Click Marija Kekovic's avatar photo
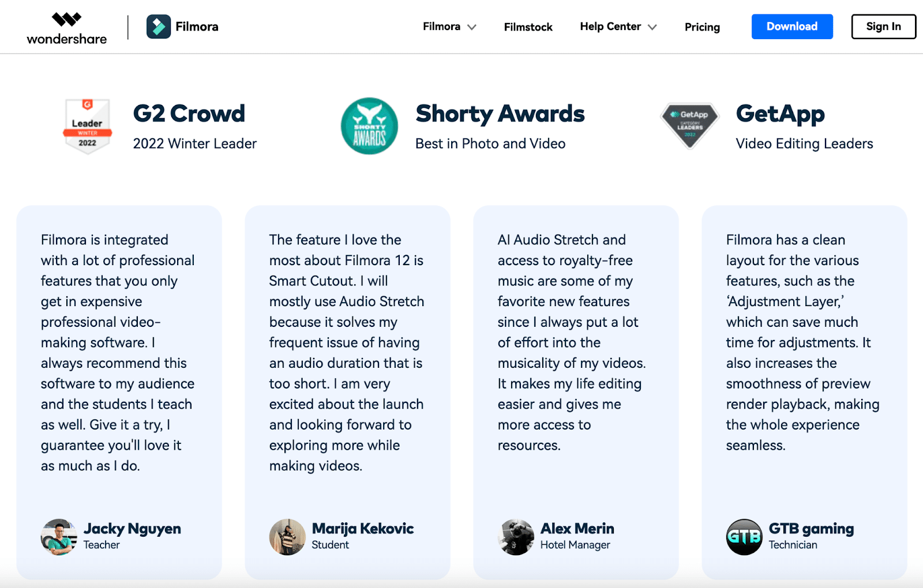 (x=287, y=537)
